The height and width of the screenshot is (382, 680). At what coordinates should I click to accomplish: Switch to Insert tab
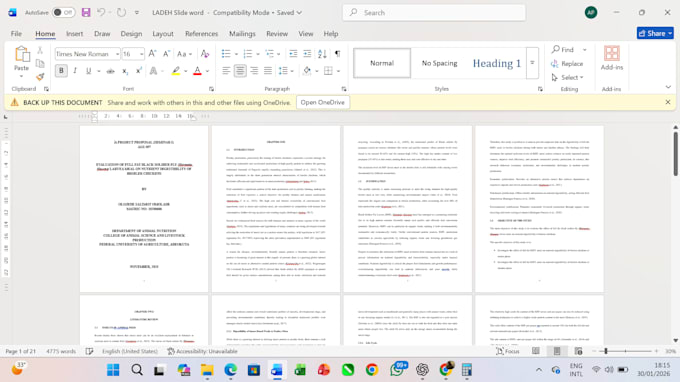[74, 34]
